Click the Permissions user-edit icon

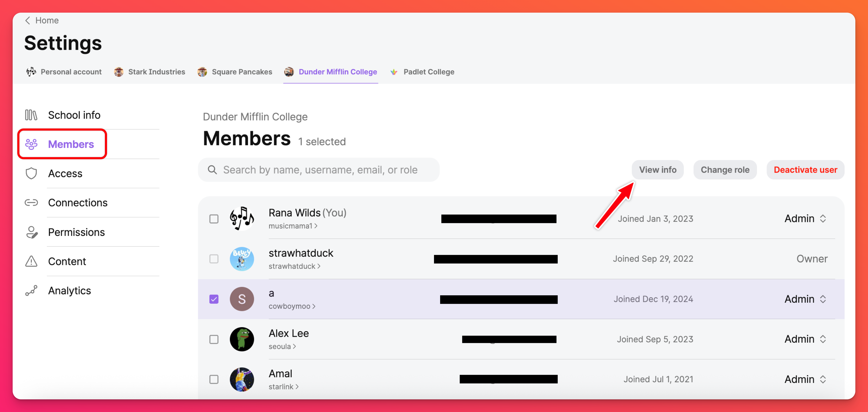[x=31, y=232]
